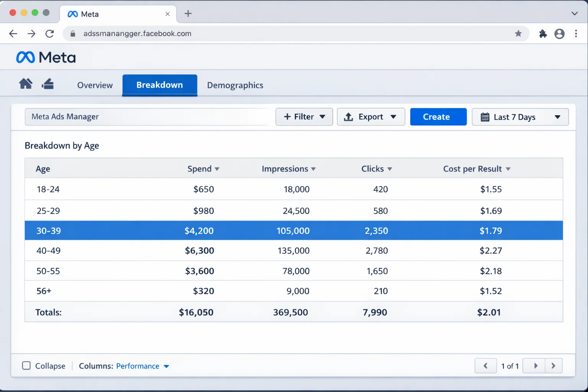Screen dimensions: 588x392
Task: Open Columns Performance dropdown
Action: click(142, 366)
